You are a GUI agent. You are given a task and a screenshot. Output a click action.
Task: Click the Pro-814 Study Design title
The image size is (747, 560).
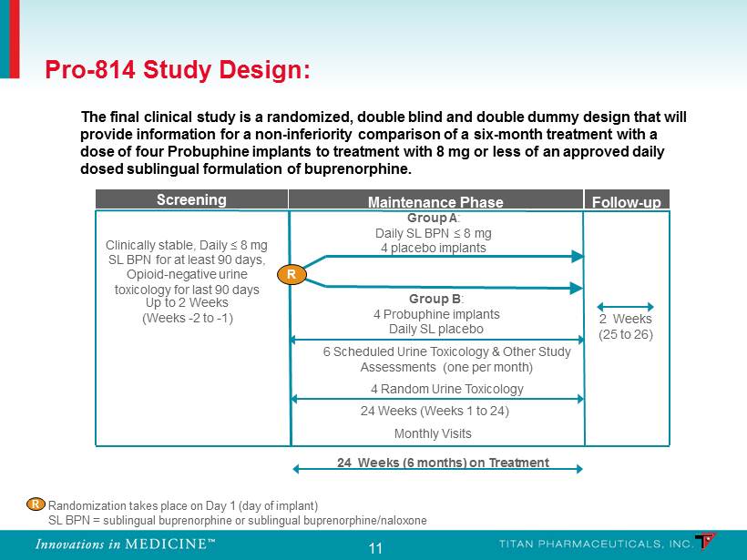click(x=178, y=70)
